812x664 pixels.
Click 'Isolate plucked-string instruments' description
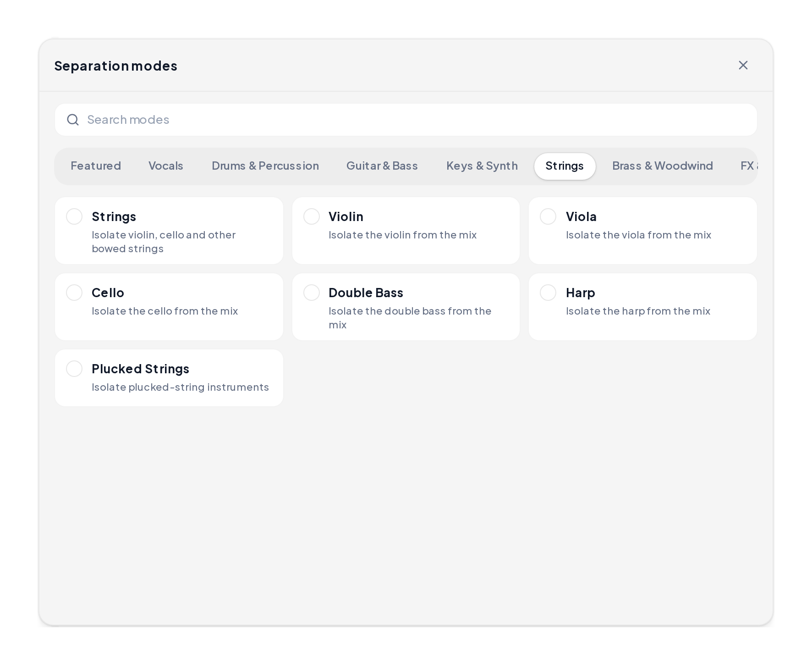(x=180, y=387)
